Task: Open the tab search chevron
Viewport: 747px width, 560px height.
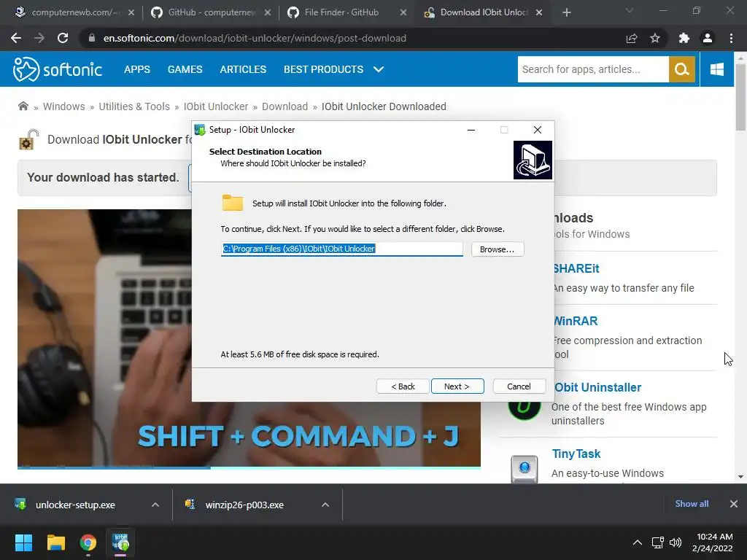Action: click(x=630, y=10)
